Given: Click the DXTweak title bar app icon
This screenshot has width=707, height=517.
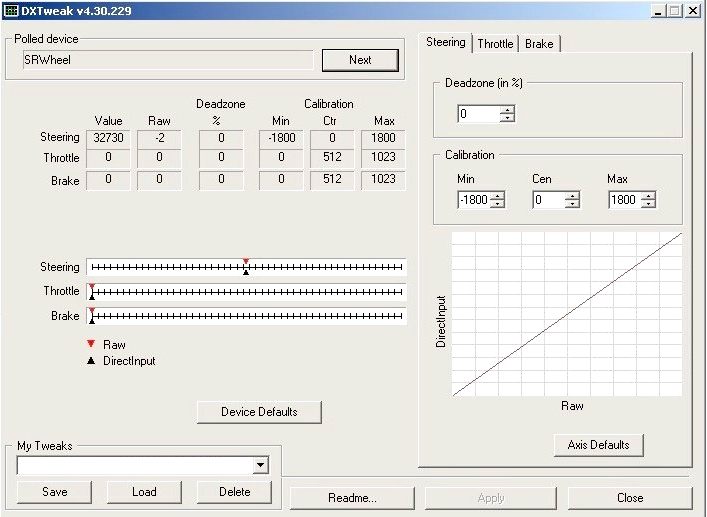Looking at the screenshot, I should pos(10,11).
